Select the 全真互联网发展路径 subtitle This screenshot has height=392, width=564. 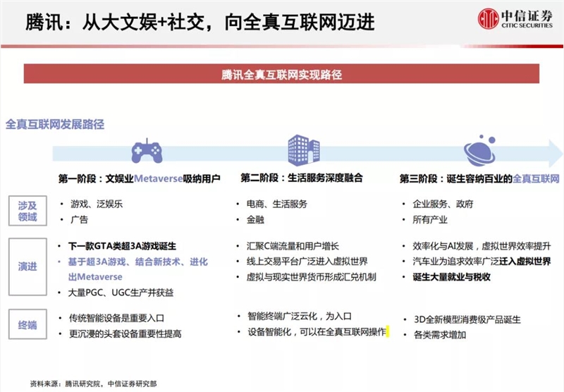pos(55,124)
